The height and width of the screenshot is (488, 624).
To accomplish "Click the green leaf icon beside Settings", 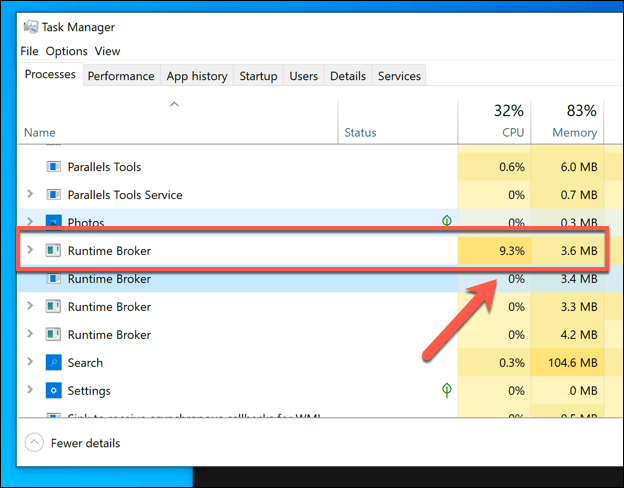I will click(x=447, y=390).
